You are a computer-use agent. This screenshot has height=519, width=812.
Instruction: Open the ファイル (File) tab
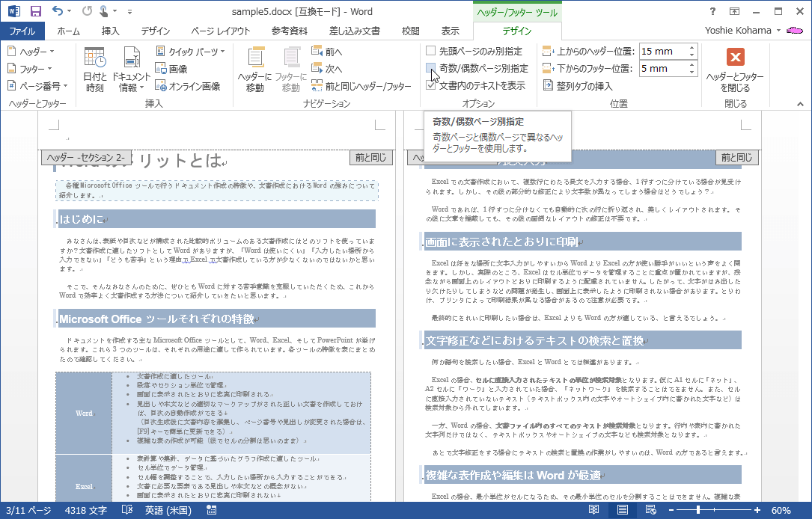tap(22, 31)
